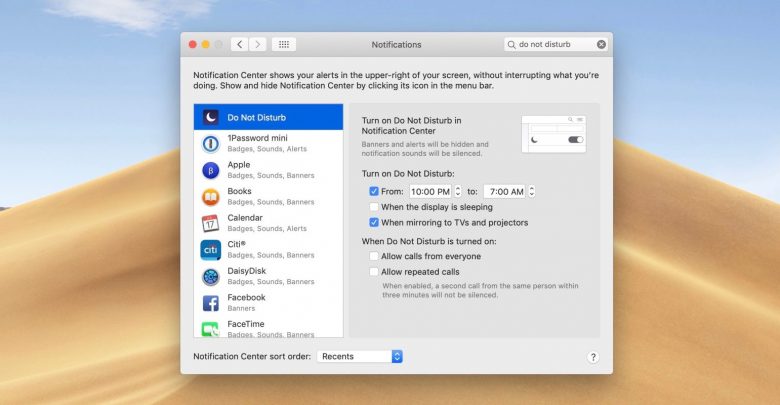Click the Turn on Do Not Disturb: label
The height and width of the screenshot is (405, 780).
pyautogui.click(x=408, y=174)
